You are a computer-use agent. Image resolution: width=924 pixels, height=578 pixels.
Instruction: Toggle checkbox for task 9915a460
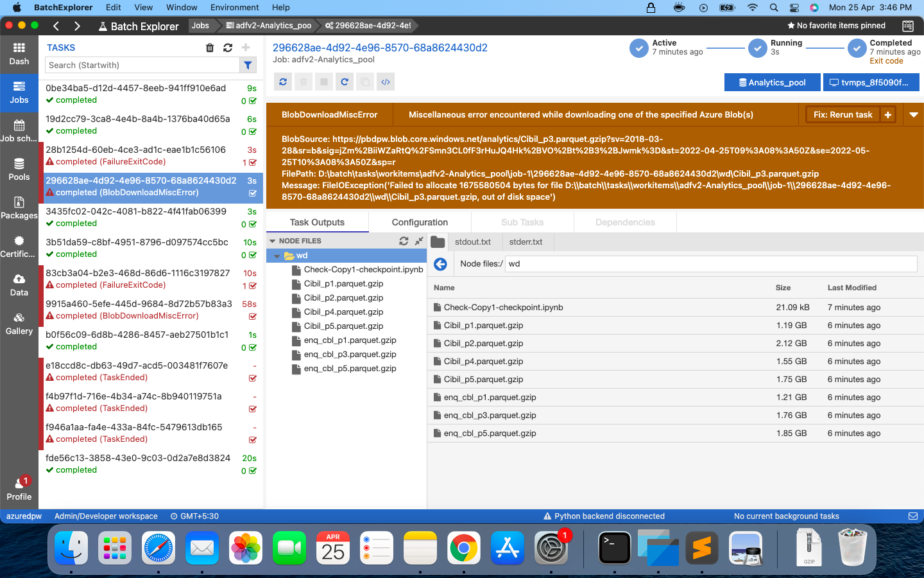tap(253, 317)
